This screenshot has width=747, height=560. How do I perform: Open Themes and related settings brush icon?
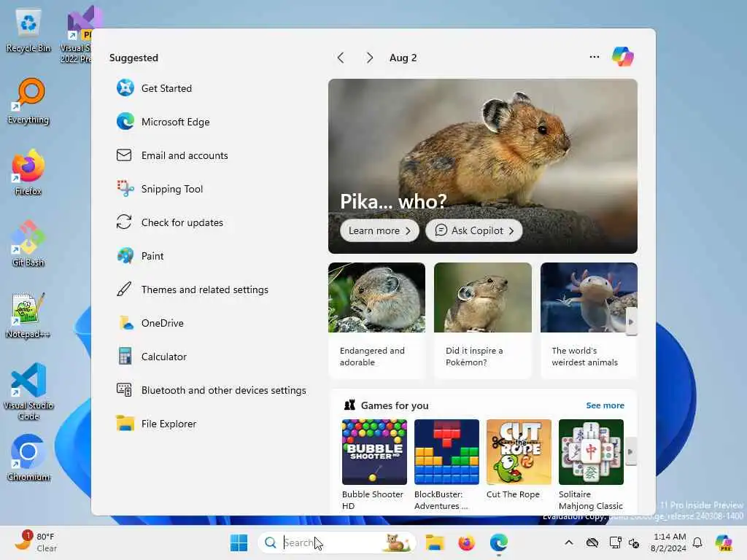[124, 289]
